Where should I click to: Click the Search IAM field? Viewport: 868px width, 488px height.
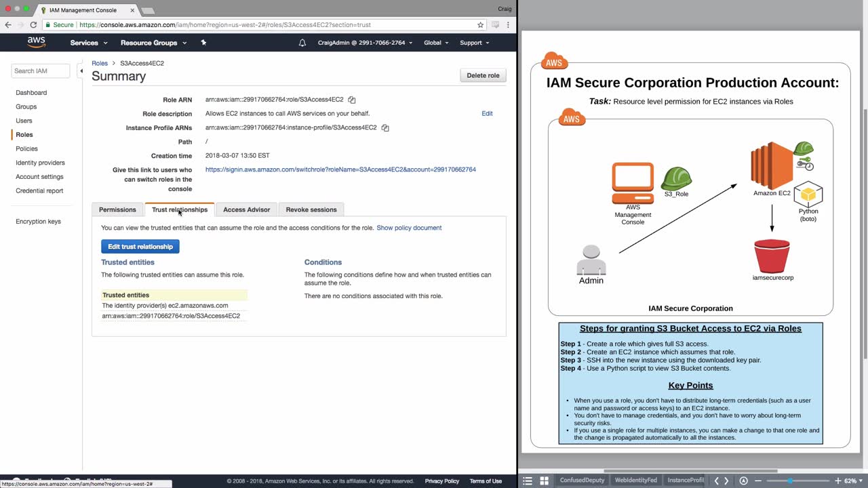(x=41, y=70)
